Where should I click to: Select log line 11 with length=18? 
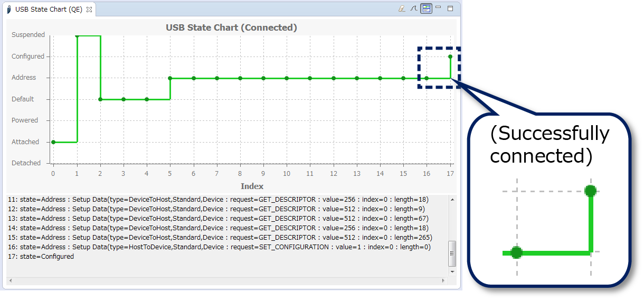(217, 200)
